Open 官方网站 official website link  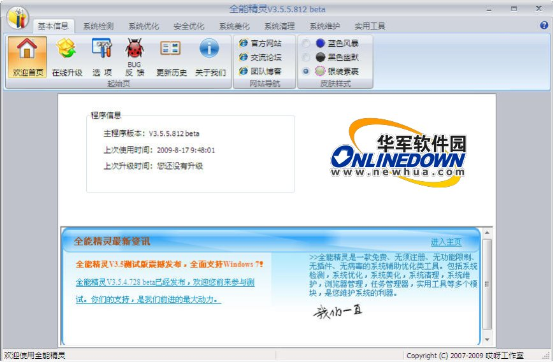tap(260, 43)
